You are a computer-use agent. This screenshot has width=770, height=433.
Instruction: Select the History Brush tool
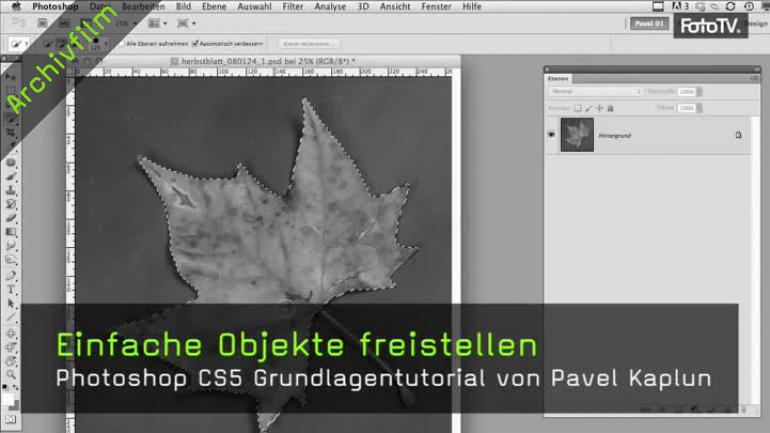tap(11, 204)
